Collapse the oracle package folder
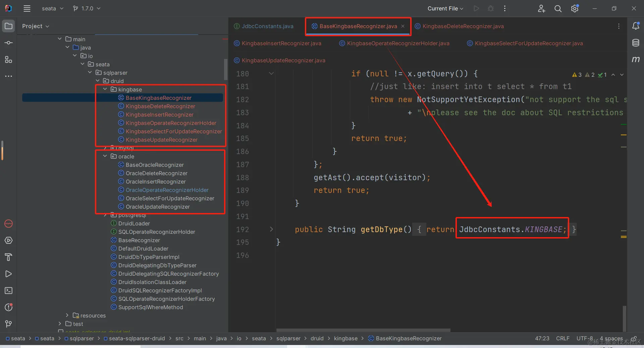 point(105,156)
